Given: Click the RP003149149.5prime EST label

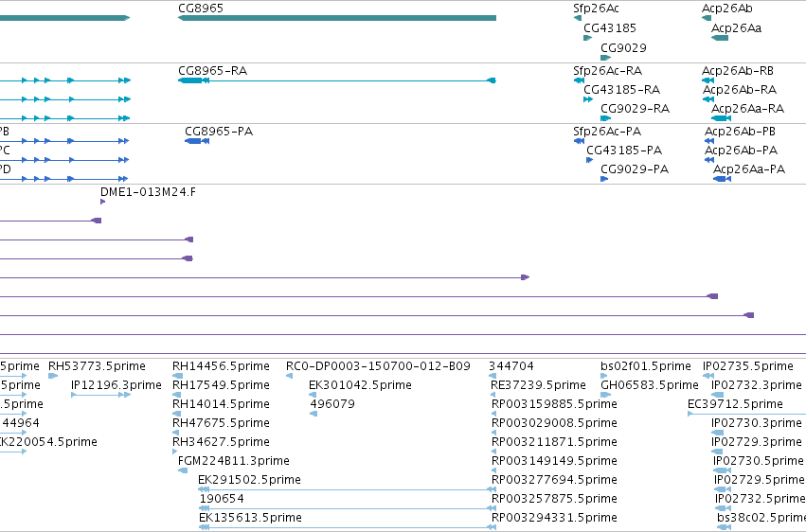Looking at the screenshot, I should coord(554,461).
